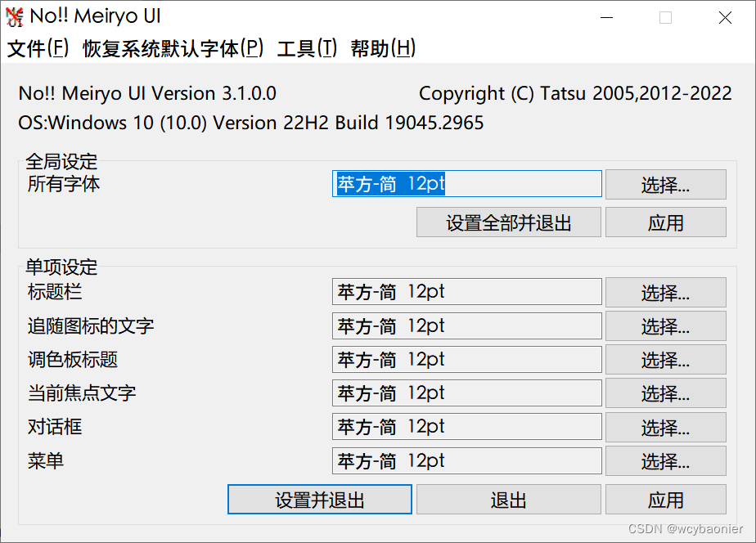Click the 所有字体 label
This screenshot has height=543, width=756.
coord(63,183)
